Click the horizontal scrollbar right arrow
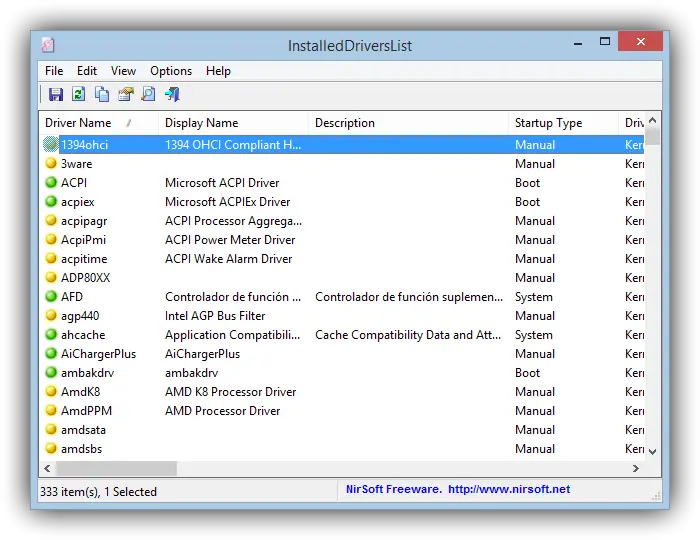 (x=636, y=468)
